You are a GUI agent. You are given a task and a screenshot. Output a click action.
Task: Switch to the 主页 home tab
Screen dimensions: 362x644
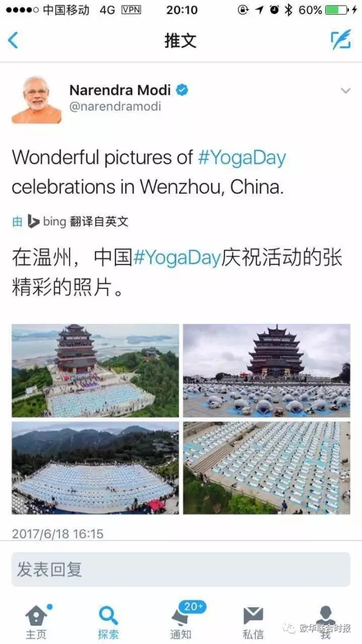coord(37,621)
